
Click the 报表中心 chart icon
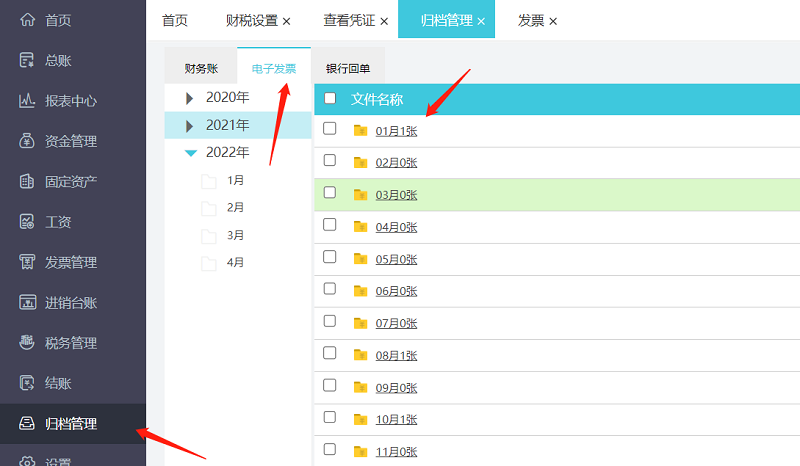tap(27, 101)
